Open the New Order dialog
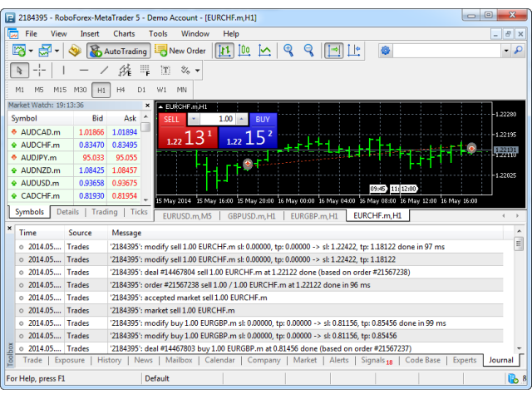The width and height of the screenshot is (532, 399). [180, 51]
